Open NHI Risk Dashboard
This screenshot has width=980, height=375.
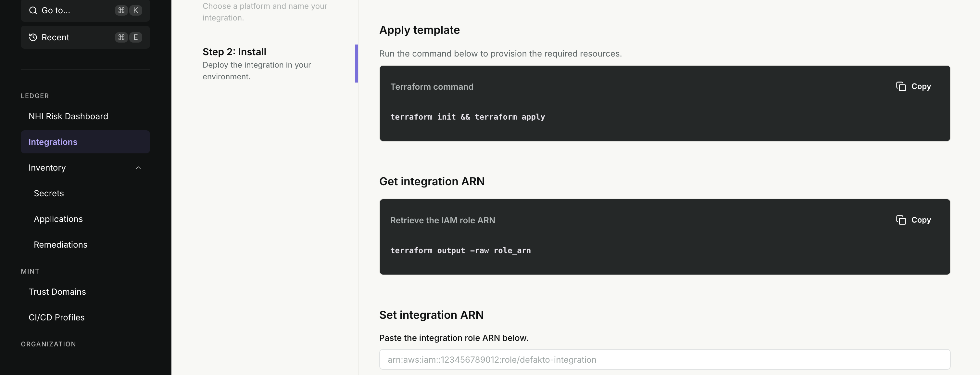point(69,117)
